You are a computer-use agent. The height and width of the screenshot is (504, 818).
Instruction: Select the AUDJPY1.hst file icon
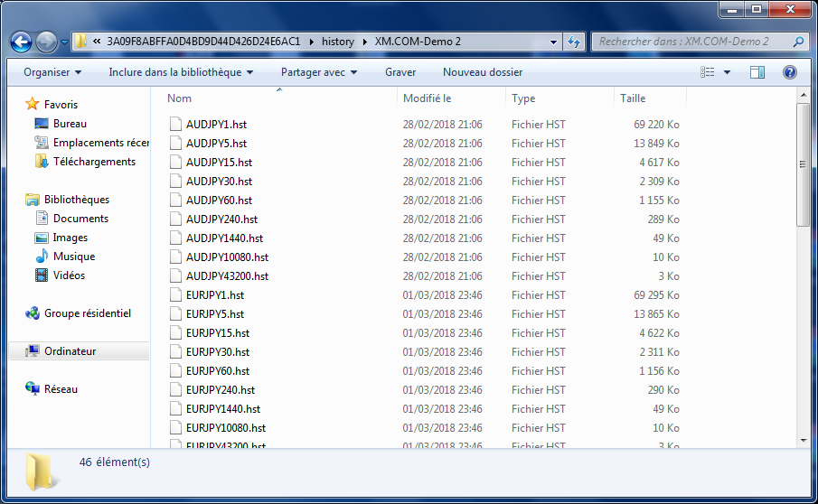(176, 125)
